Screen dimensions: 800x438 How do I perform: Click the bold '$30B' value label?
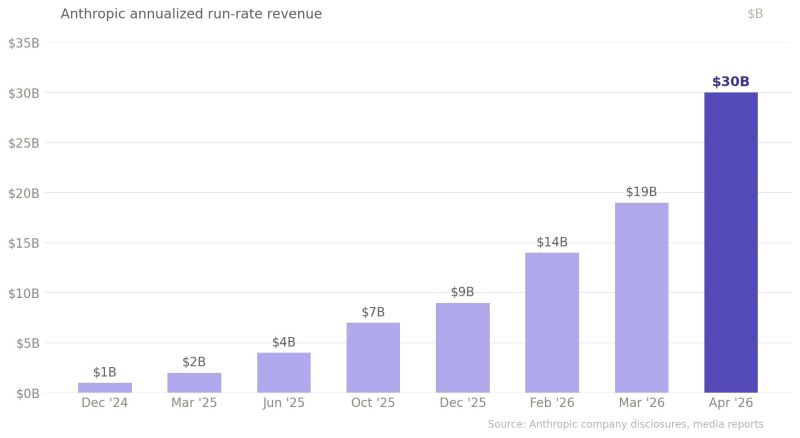[731, 82]
